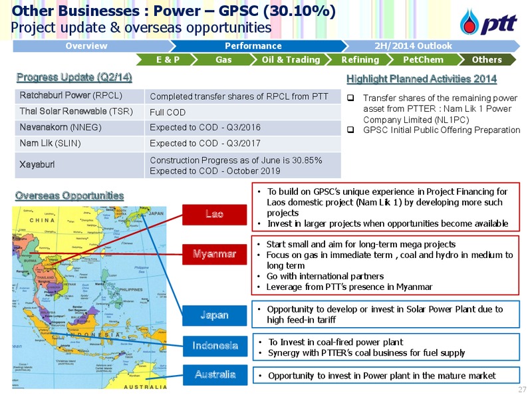Click subtitle 'Project update & overseas opportunities'
This screenshot has width=532, height=399.
[x=141, y=27]
